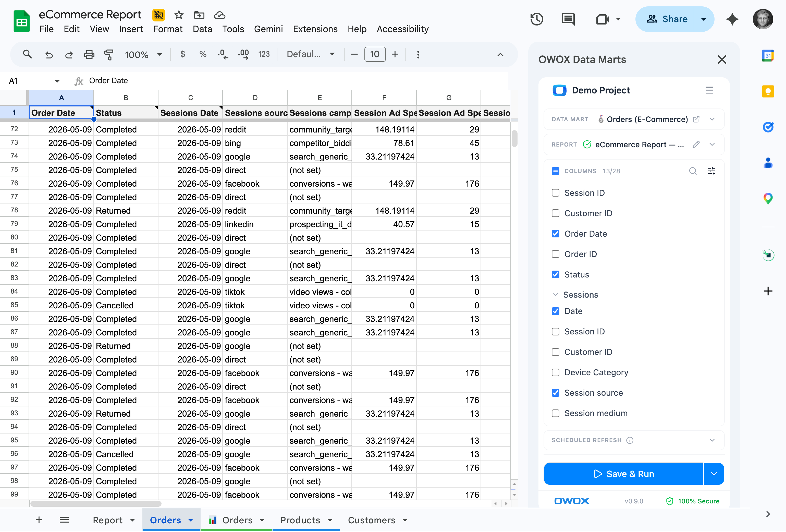Image resolution: width=786 pixels, height=532 pixels.
Task: Click the Gemini sparkle icon
Action: [x=732, y=19]
